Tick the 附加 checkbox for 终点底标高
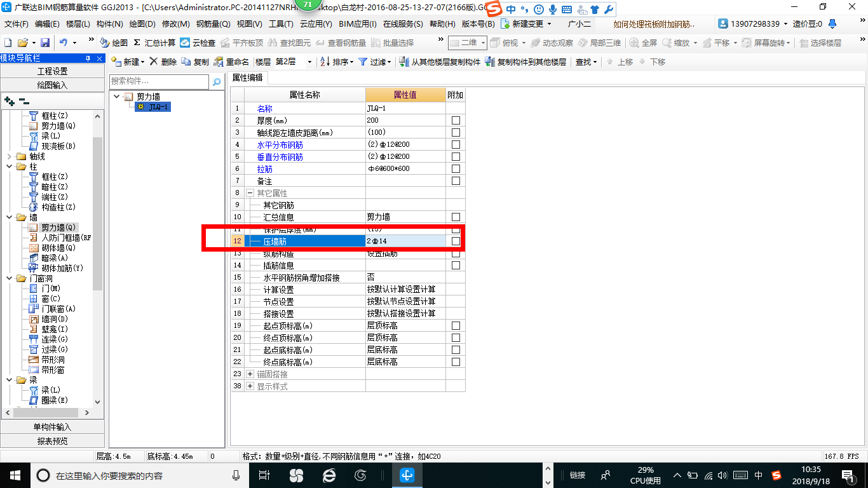 (x=456, y=362)
